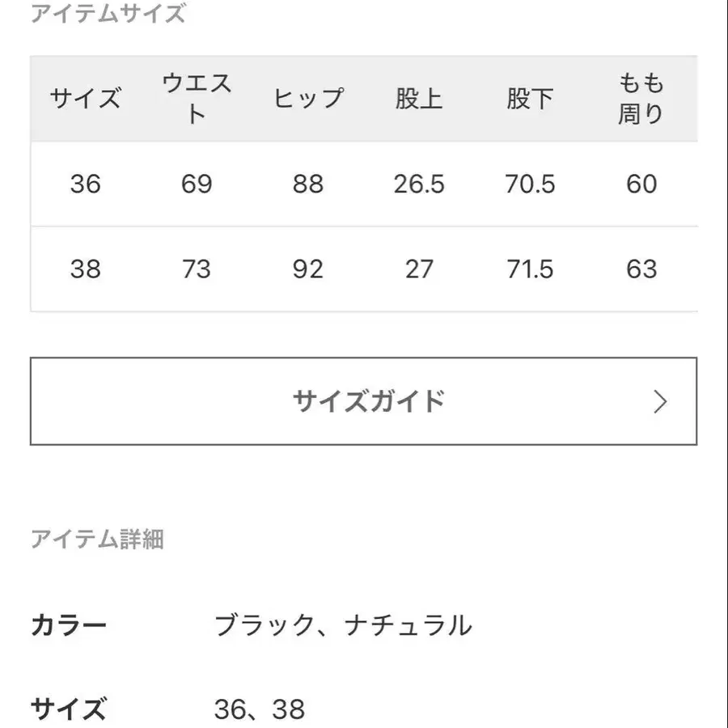Click the waist value 69 for size 36
The height and width of the screenshot is (728, 728).
[194, 184]
